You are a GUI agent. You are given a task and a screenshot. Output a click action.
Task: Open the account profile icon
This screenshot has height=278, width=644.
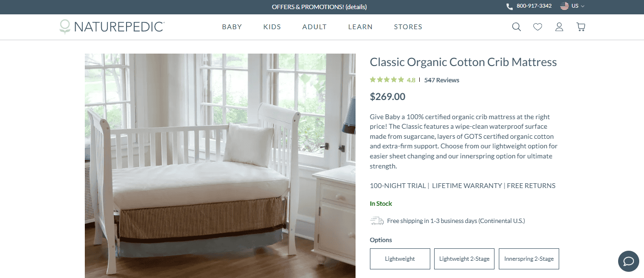559,27
